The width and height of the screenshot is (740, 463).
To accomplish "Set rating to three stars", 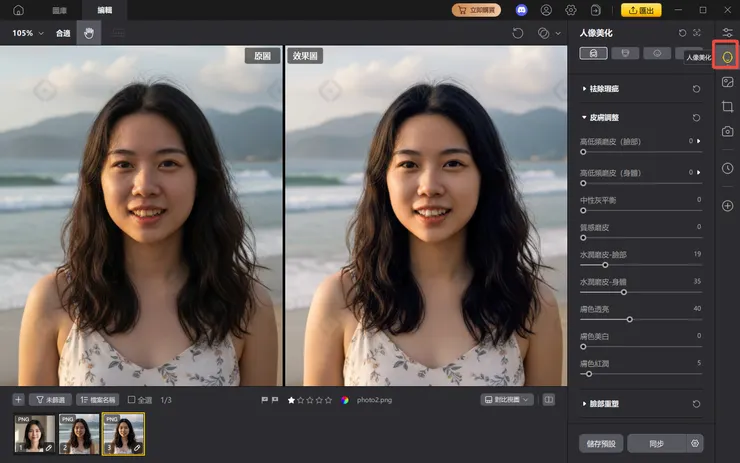I will coord(310,400).
